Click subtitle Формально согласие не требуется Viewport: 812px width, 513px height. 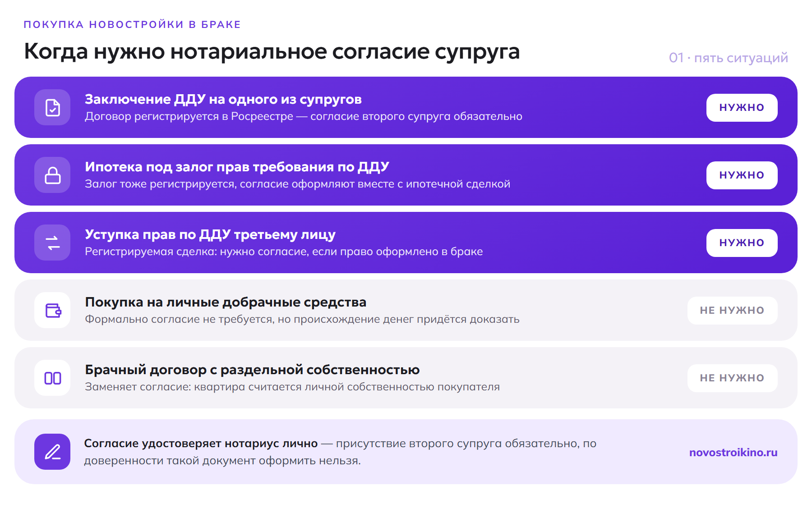pos(302,319)
